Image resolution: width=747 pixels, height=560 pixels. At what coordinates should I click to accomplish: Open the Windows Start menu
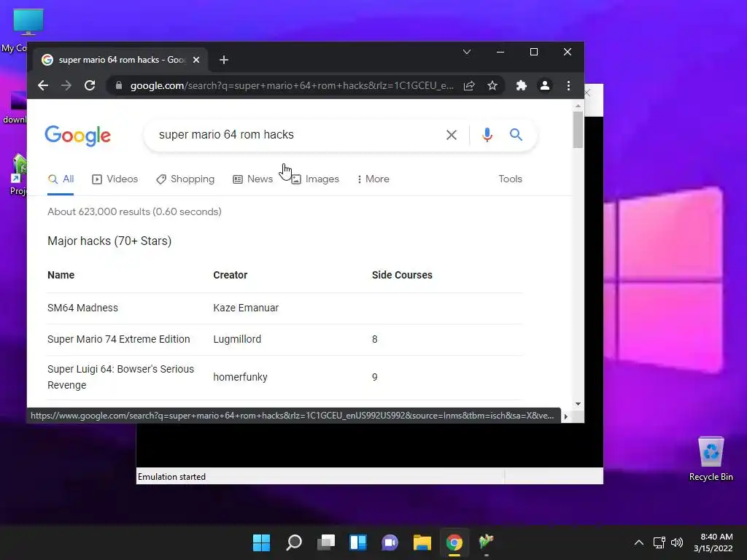261,542
